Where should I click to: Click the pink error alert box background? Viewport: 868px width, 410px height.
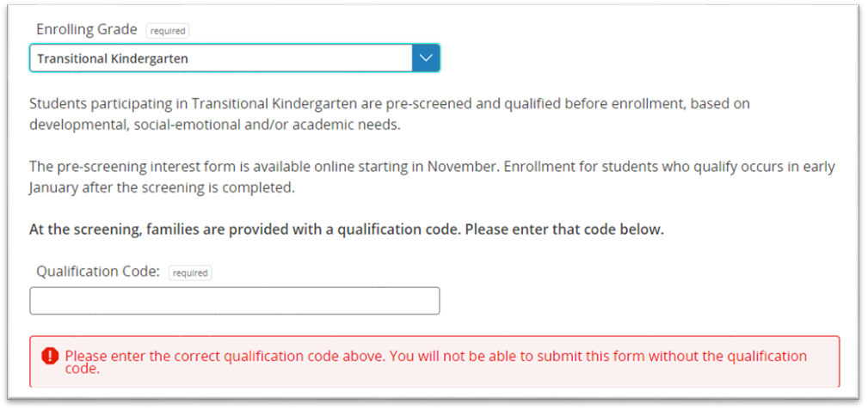[x=434, y=361]
